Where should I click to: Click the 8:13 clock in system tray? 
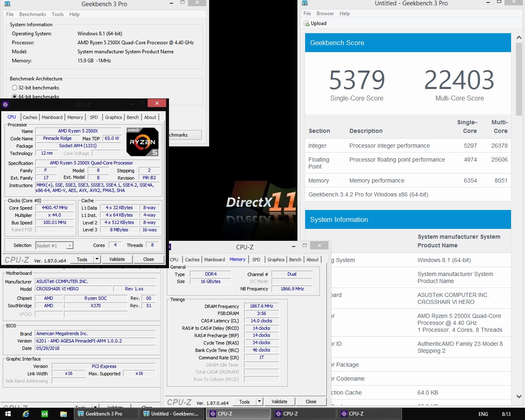[506, 414]
